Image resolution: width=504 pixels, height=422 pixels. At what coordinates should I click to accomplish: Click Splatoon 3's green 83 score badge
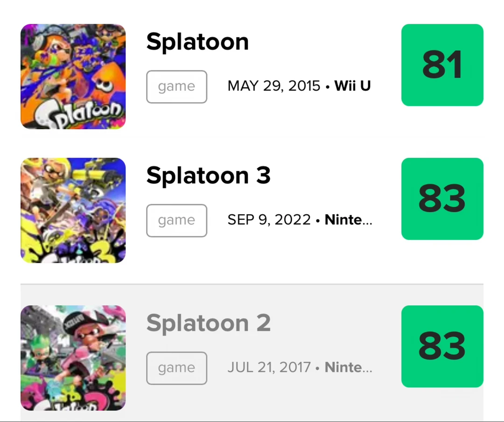[x=442, y=199]
